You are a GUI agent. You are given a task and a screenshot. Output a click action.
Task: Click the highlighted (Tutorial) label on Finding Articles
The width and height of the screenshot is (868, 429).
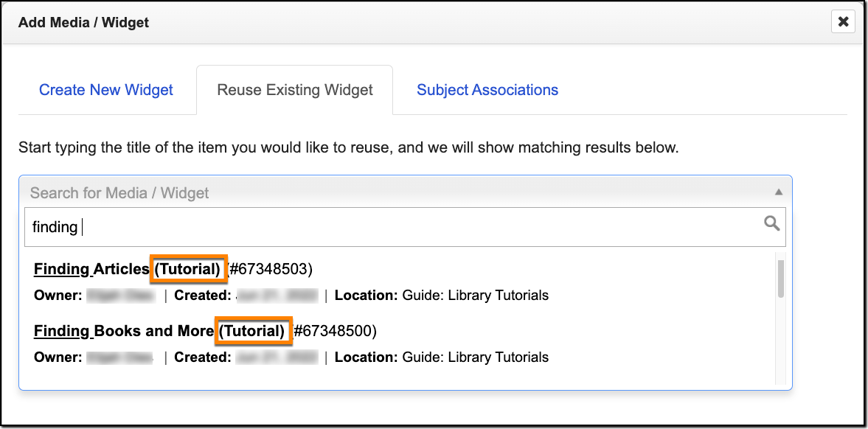click(x=187, y=269)
